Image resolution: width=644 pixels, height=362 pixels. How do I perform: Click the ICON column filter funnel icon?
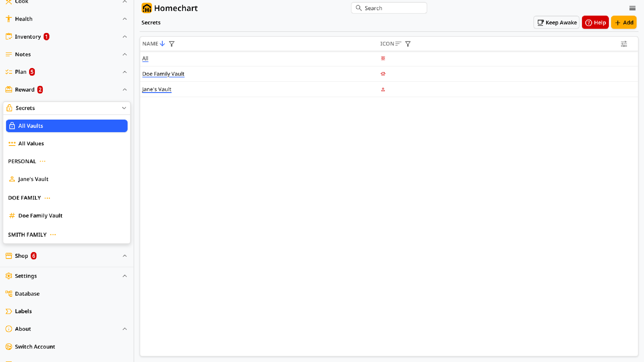pyautogui.click(x=408, y=44)
